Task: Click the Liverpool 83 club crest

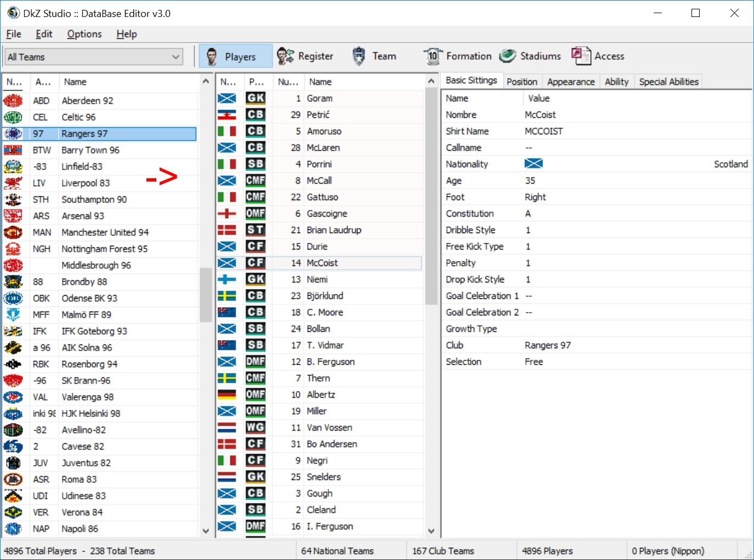Action: click(x=13, y=183)
